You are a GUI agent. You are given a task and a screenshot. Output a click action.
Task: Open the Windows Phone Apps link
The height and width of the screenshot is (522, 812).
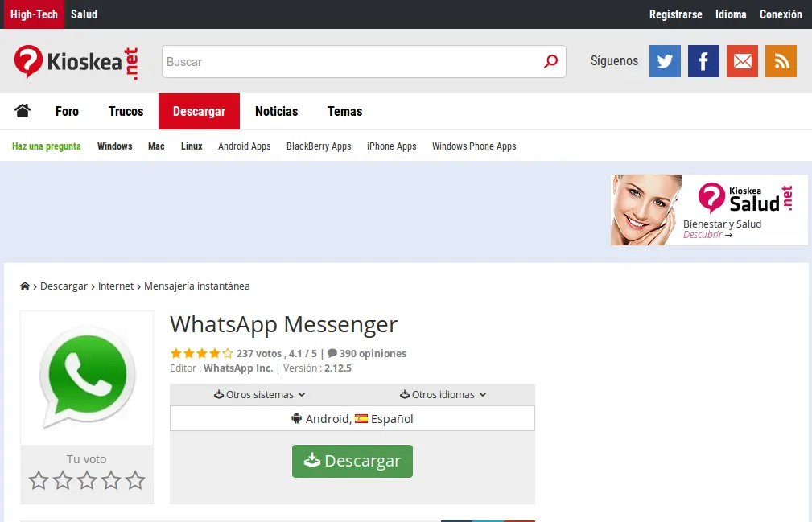(474, 146)
